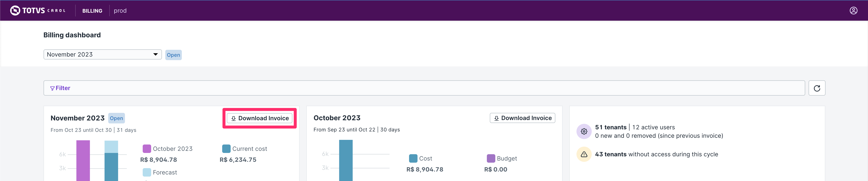Click the Open badge in November 2023 card
This screenshot has height=181, width=868.
click(116, 118)
